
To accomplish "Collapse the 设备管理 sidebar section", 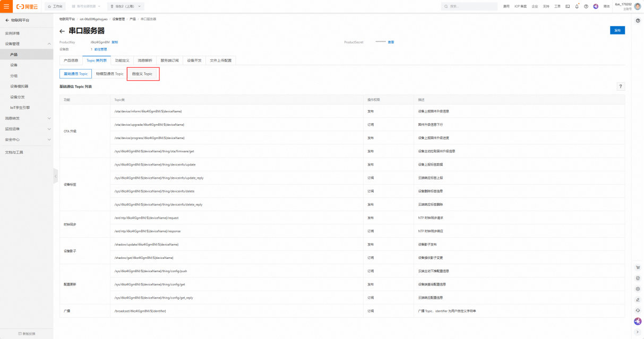I will point(49,44).
